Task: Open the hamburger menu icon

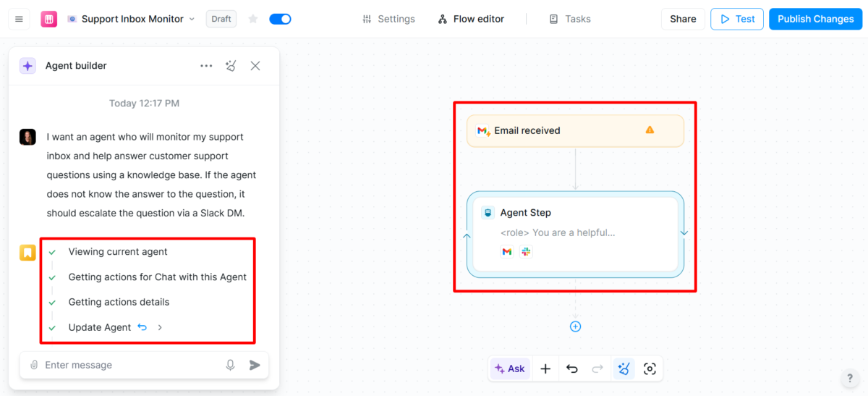Action: coord(19,19)
